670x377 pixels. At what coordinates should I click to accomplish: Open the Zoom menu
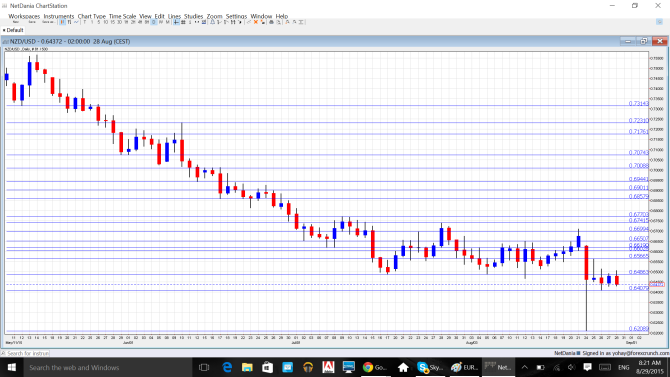tap(215, 16)
